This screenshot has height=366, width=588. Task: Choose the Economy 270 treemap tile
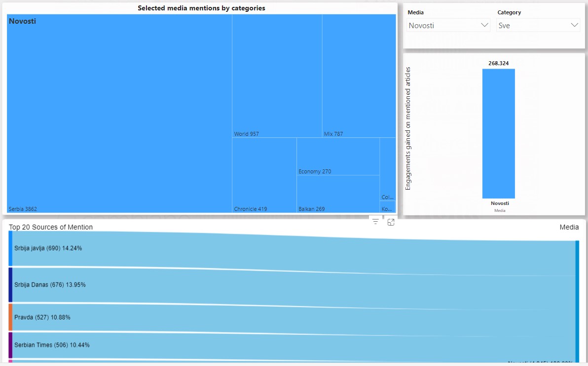click(x=338, y=156)
